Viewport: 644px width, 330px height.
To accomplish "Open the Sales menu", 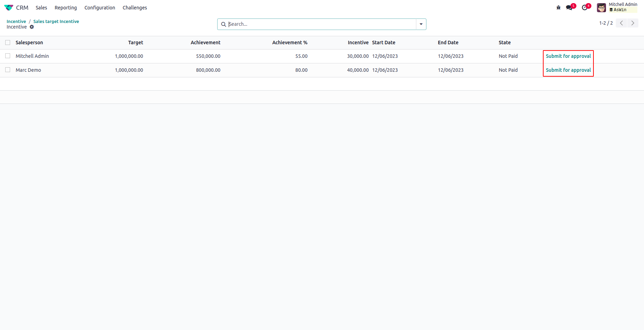I will click(x=41, y=8).
